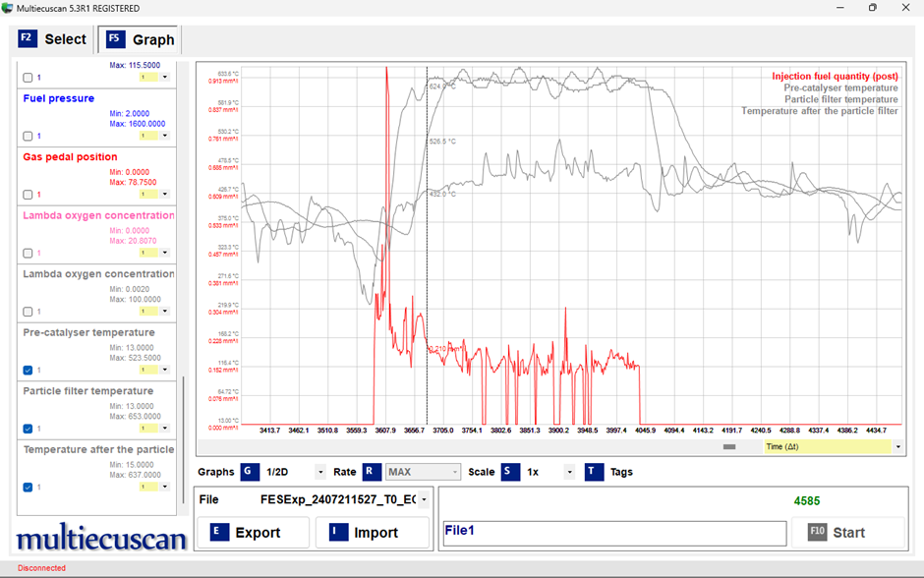Click the F10 icon on the Start button
The width and height of the screenshot is (924, 578).
[x=818, y=532]
